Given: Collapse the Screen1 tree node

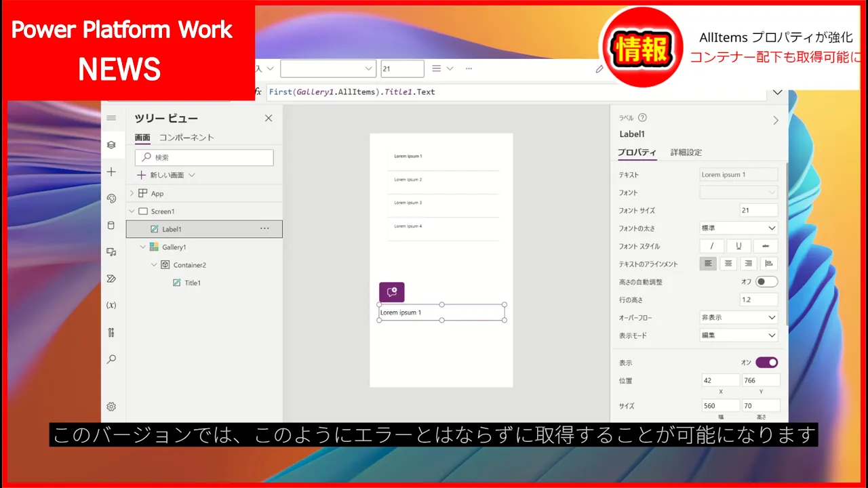Looking at the screenshot, I should point(132,211).
